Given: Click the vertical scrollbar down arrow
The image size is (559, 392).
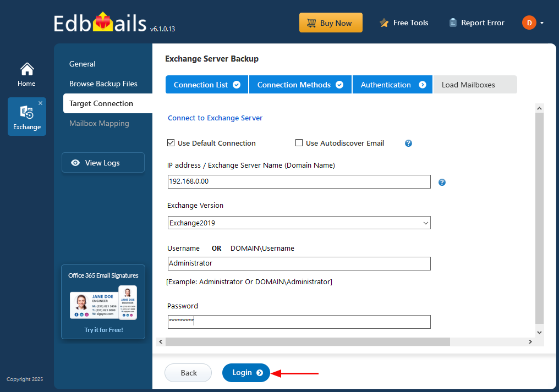Looking at the screenshot, I should tap(539, 333).
